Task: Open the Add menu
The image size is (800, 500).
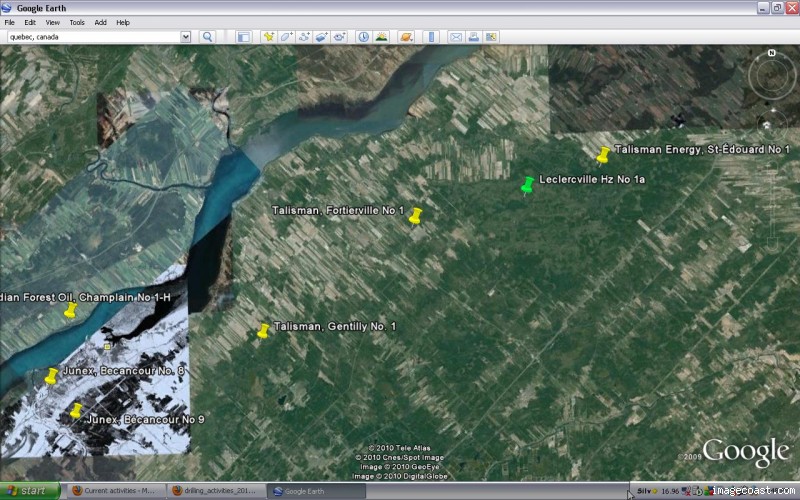Action: tap(101, 22)
